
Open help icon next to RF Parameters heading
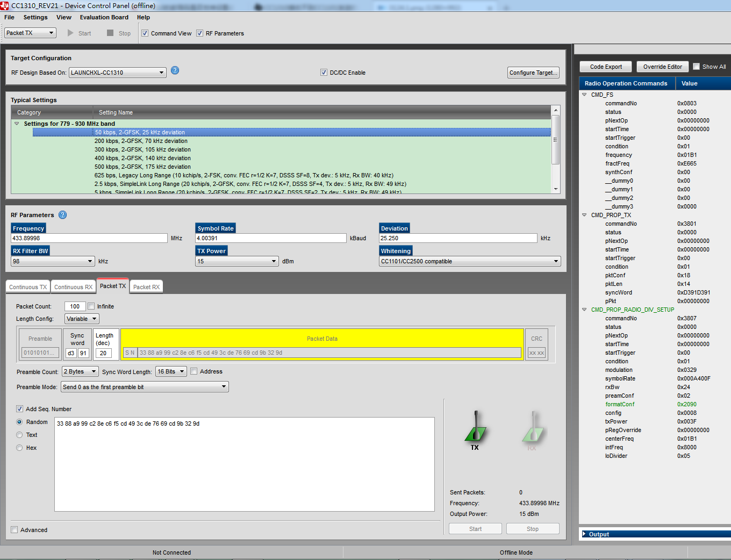[62, 215]
